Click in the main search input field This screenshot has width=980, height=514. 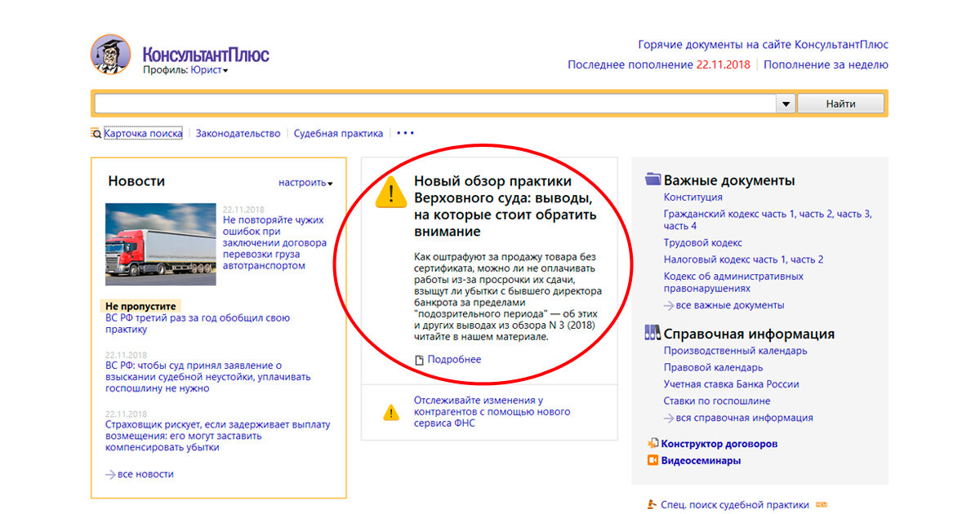[435, 104]
